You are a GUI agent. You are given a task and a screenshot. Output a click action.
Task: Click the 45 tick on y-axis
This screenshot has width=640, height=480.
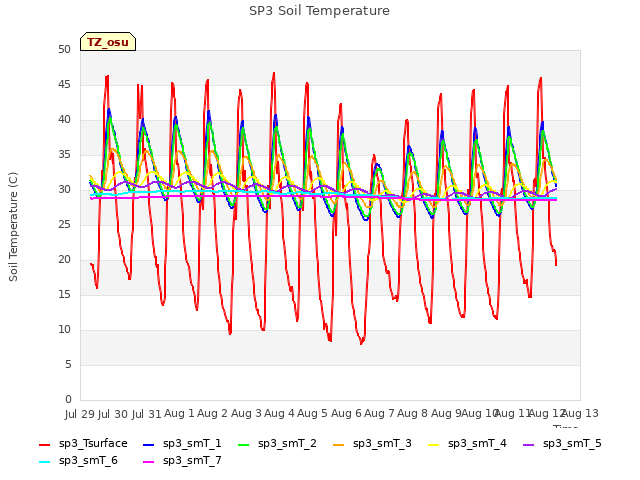[x=64, y=85]
